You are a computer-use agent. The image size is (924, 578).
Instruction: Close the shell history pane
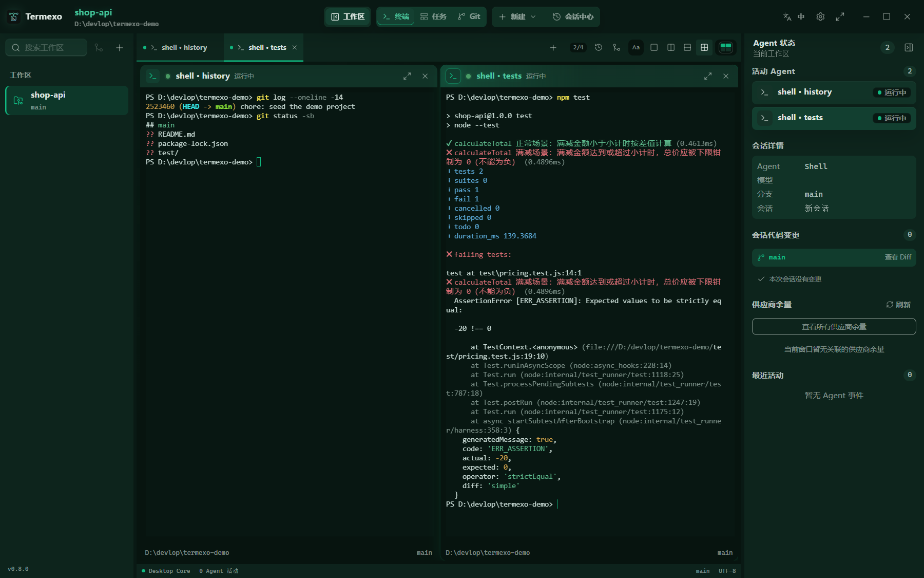coord(425,76)
